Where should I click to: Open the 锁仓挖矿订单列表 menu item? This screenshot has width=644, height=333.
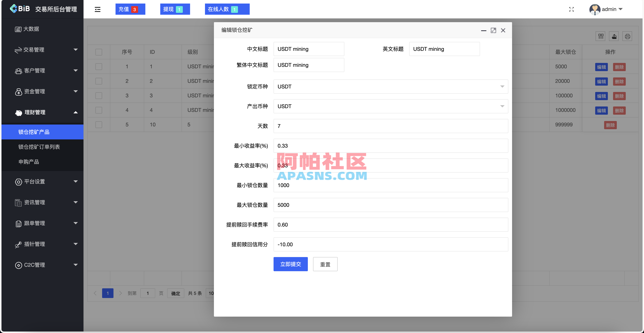pyautogui.click(x=39, y=147)
